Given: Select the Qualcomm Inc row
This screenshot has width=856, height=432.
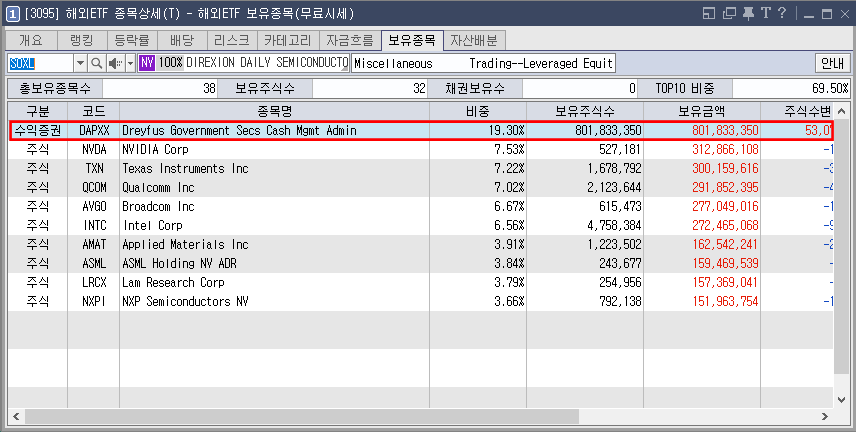Looking at the screenshot, I should (x=420, y=188).
